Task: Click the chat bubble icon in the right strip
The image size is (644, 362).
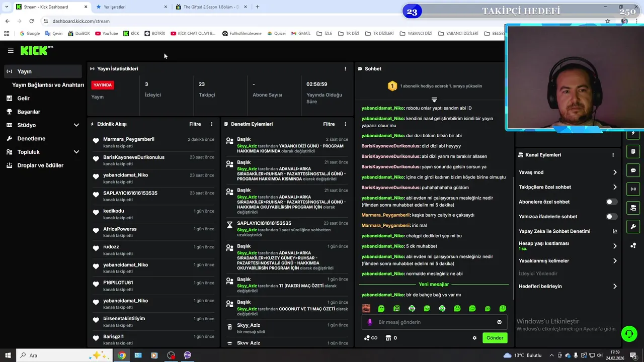Action: pyautogui.click(x=633, y=170)
